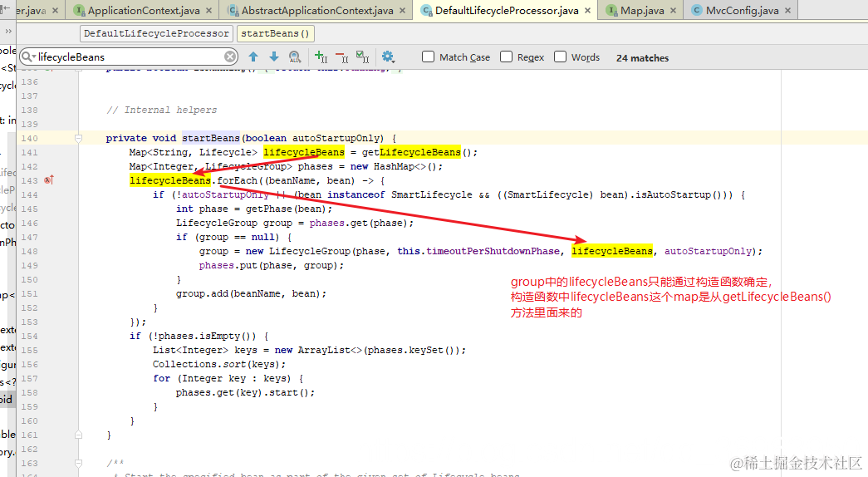
Task: Click getLifecycleBeans() call on line 141
Action: 419,152
